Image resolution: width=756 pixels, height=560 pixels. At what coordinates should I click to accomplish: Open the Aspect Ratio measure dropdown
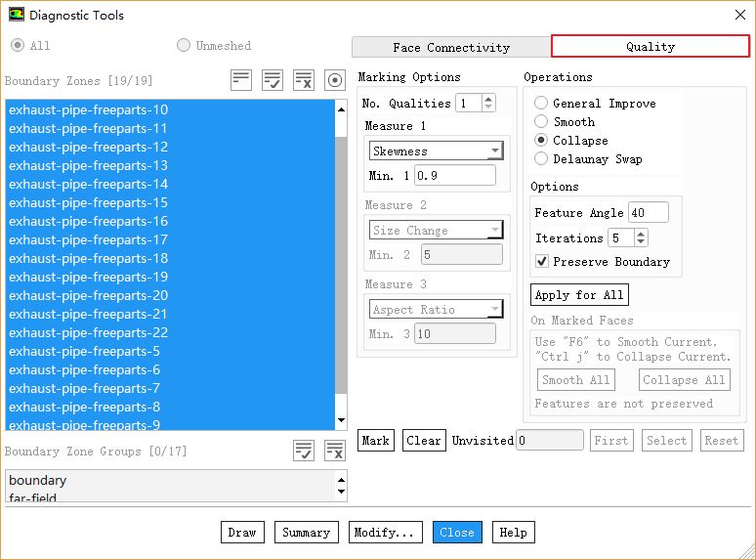coord(436,309)
